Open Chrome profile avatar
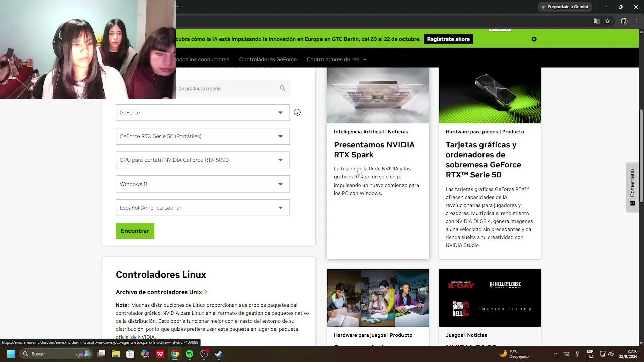 point(624,21)
